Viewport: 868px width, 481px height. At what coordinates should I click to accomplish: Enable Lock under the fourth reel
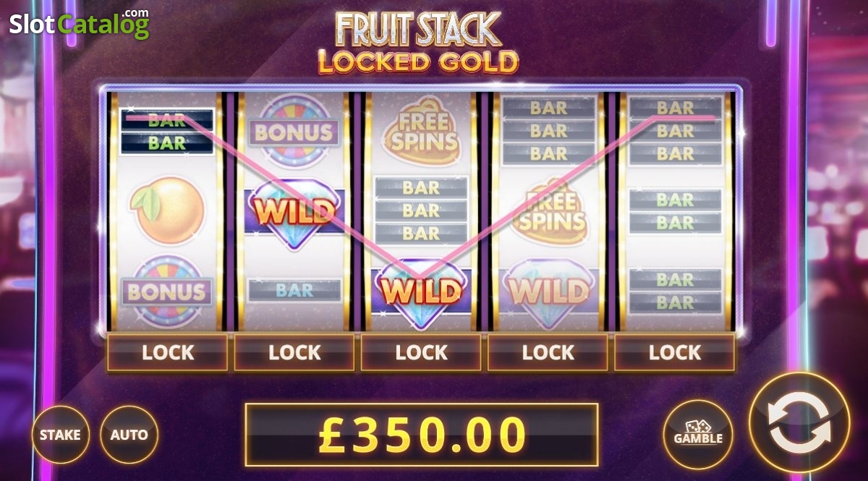pyautogui.click(x=548, y=352)
